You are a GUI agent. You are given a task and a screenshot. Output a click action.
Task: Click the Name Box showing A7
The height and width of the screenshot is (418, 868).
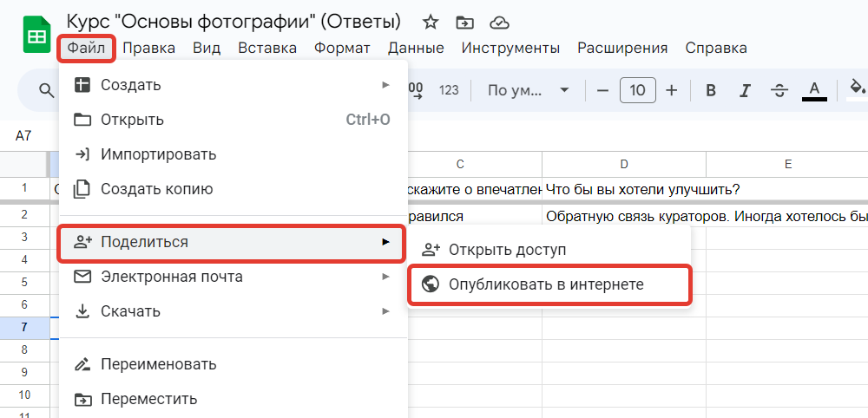pyautogui.click(x=23, y=136)
